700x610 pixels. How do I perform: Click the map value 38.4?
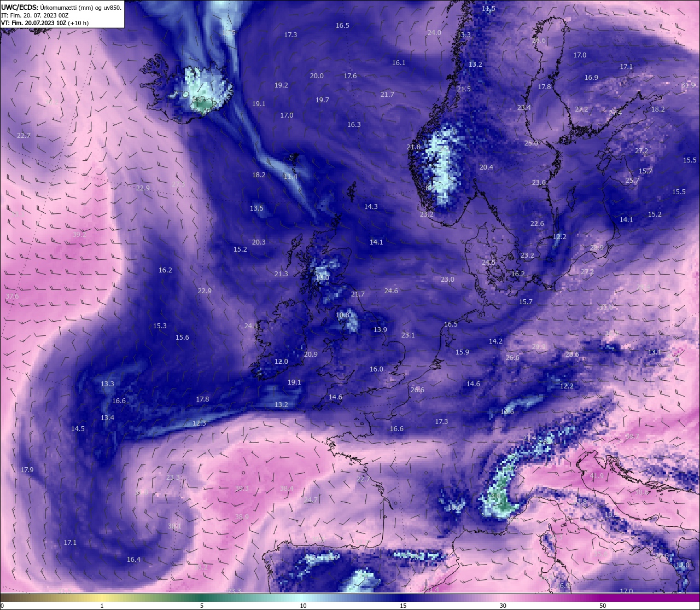(x=287, y=489)
